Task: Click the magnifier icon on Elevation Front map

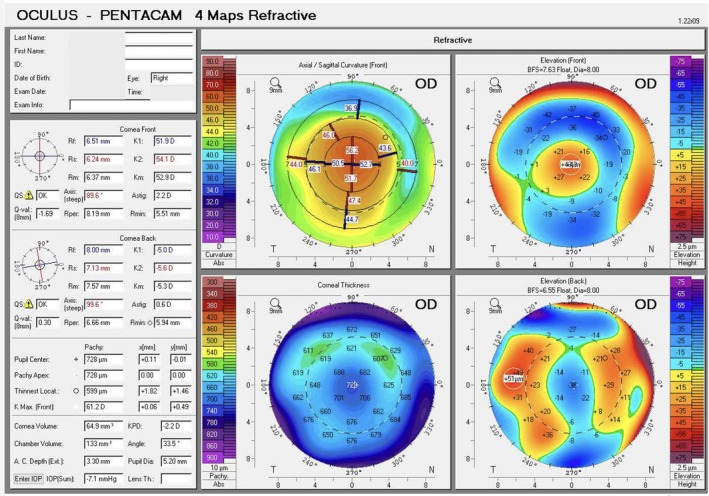Action: (495, 82)
